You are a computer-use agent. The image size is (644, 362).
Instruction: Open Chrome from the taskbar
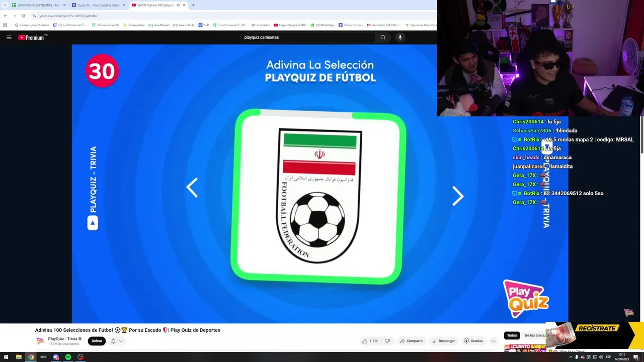(31, 357)
